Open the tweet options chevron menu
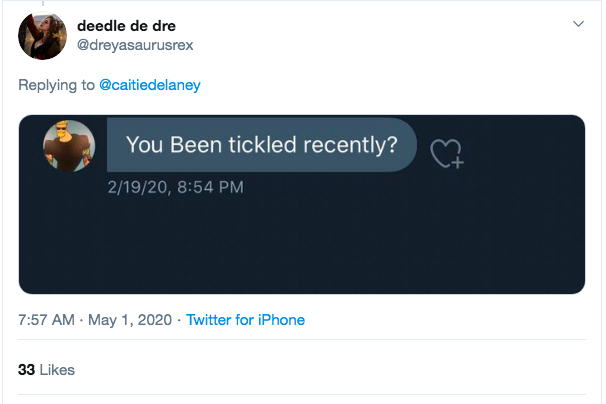 [578, 24]
